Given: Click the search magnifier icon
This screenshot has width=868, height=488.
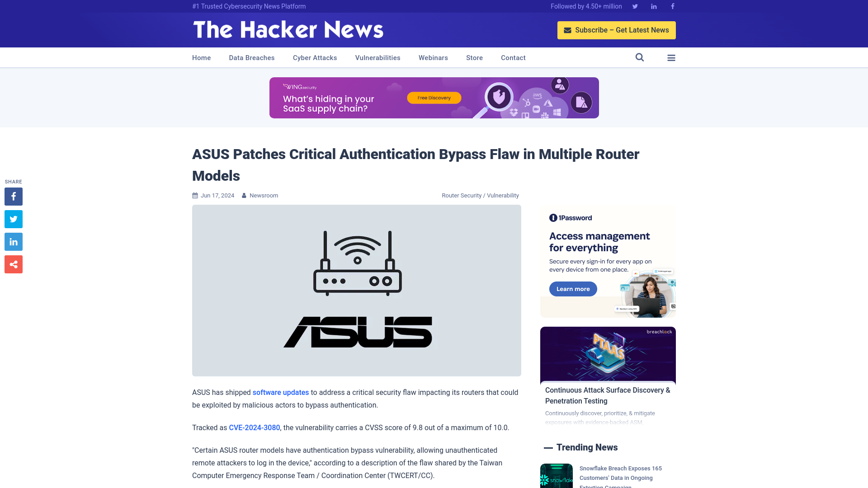Looking at the screenshot, I should click(640, 57).
